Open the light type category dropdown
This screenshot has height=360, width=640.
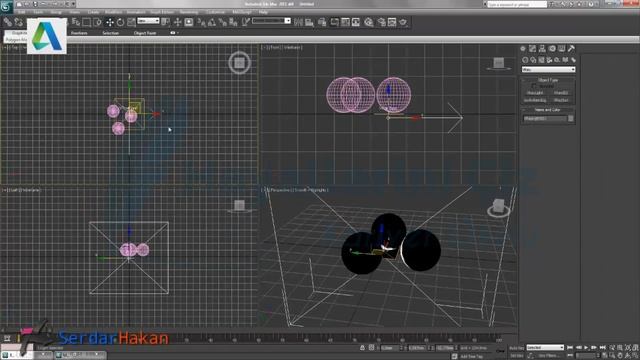point(548,69)
